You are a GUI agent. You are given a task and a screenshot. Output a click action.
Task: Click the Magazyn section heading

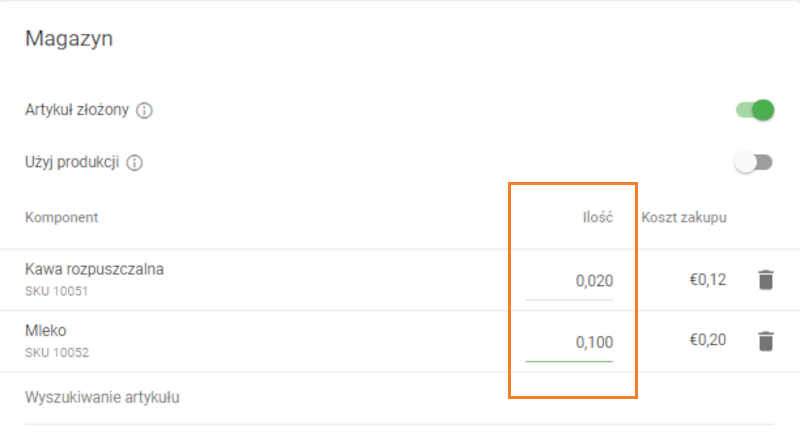pyautogui.click(x=69, y=40)
